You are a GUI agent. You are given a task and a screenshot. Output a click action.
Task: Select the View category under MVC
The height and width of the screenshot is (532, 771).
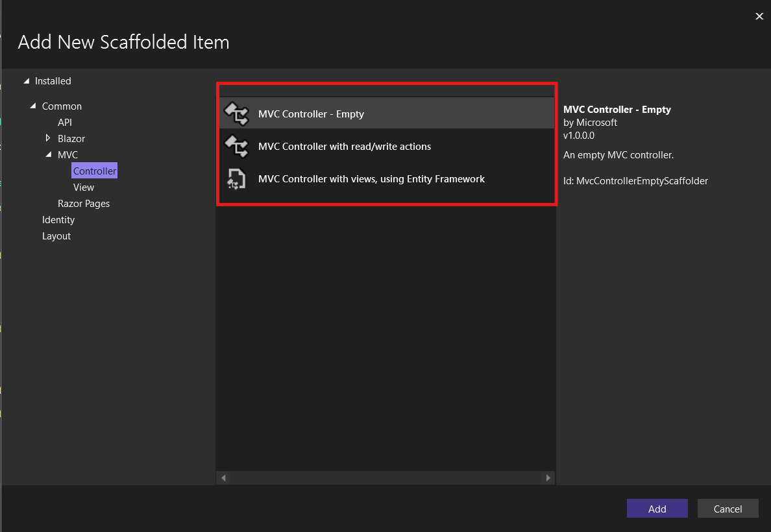click(x=83, y=187)
